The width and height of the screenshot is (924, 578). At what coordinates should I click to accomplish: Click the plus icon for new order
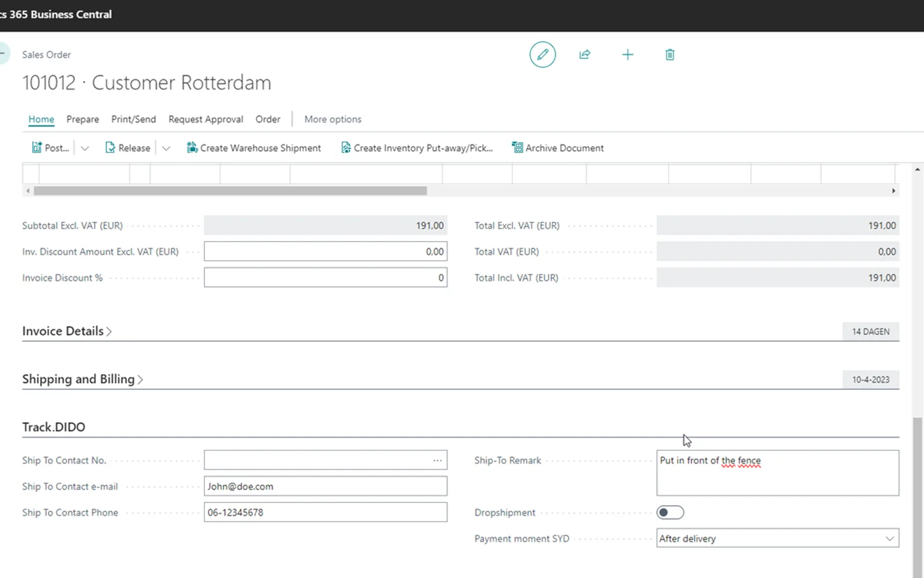tap(627, 54)
